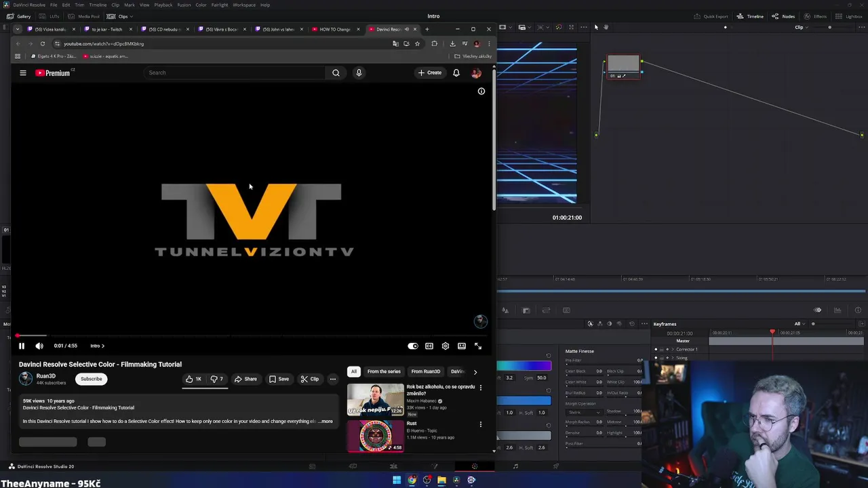The width and height of the screenshot is (868, 488).
Task: Open the Gallery panel in Resolve
Action: [19, 16]
